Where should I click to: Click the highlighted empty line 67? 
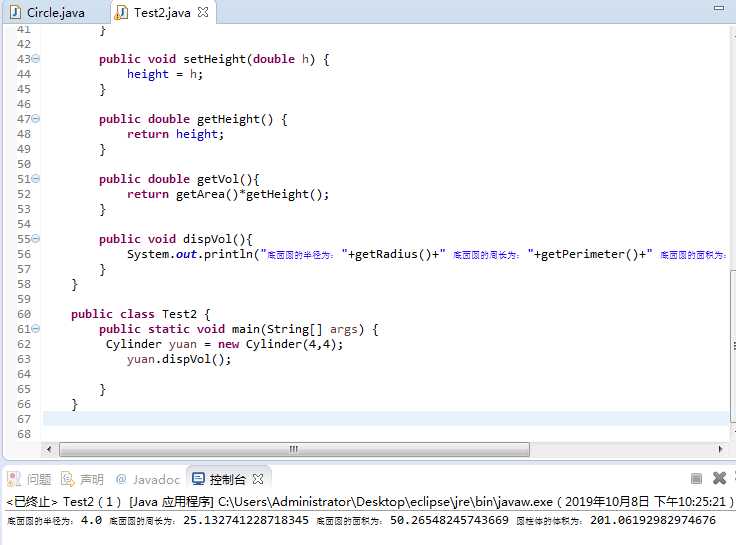click(x=386, y=419)
